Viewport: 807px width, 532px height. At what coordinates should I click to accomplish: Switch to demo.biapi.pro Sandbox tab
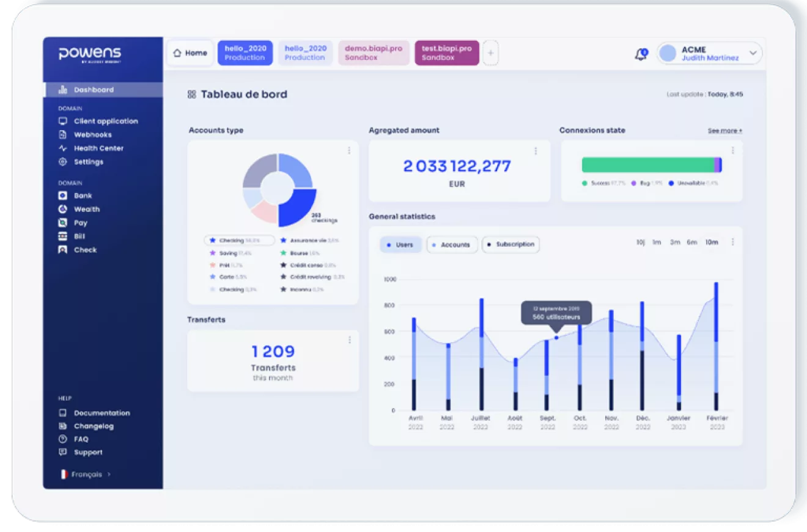click(374, 53)
